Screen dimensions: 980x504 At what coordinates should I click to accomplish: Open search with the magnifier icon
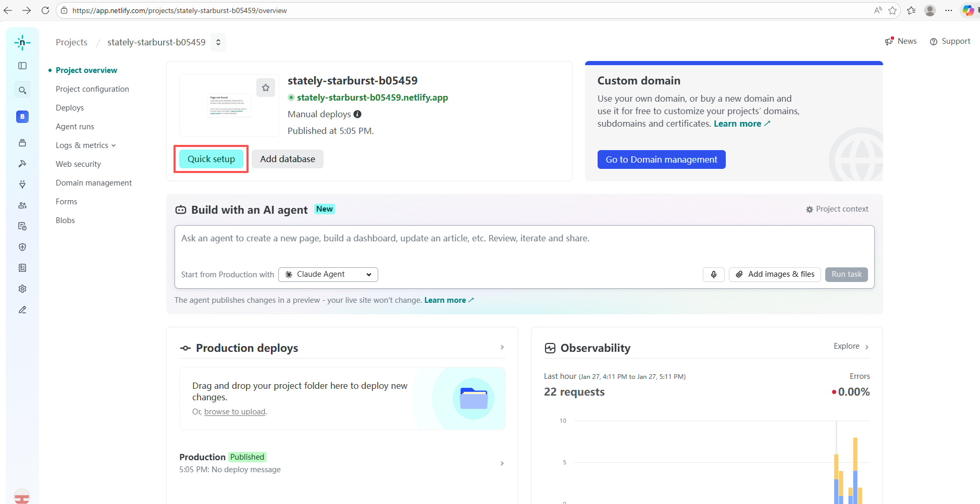[x=22, y=90]
